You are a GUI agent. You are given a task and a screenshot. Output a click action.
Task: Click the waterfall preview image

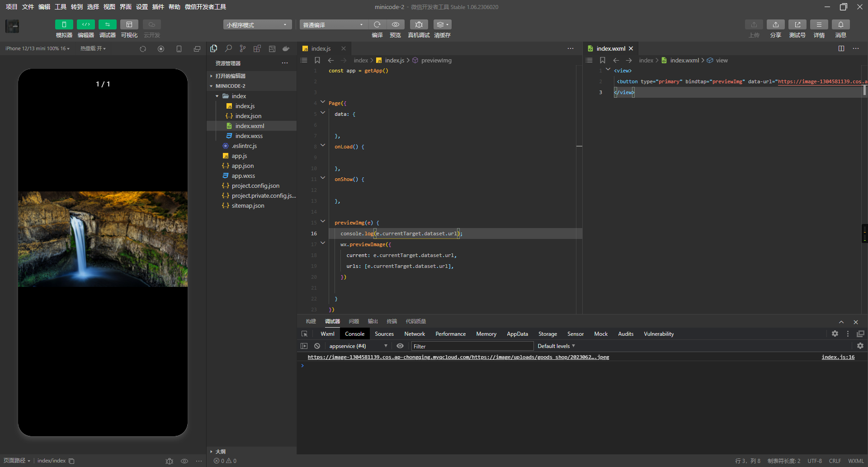(x=103, y=239)
